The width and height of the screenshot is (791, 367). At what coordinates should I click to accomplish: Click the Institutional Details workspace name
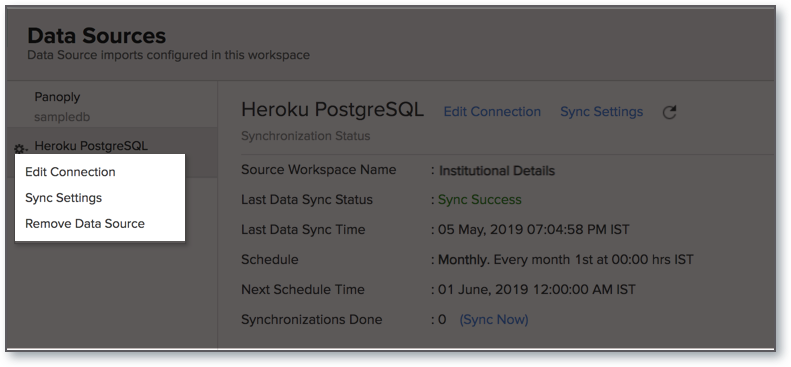[497, 171]
